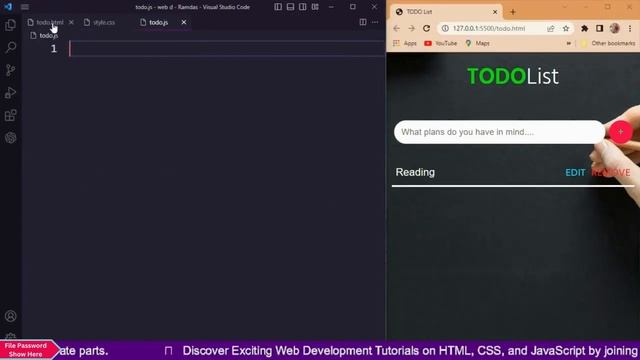Toggle Chrome side panel icon
The height and width of the screenshot is (360, 640).
[600, 28]
